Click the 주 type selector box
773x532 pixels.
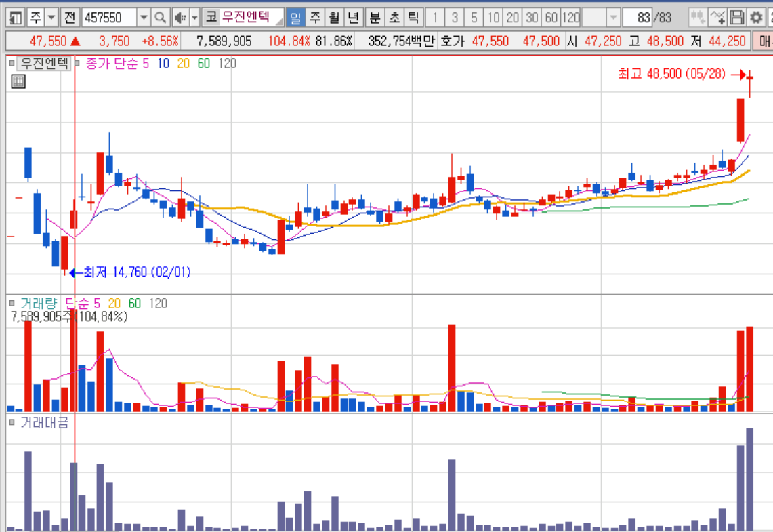coord(35,18)
